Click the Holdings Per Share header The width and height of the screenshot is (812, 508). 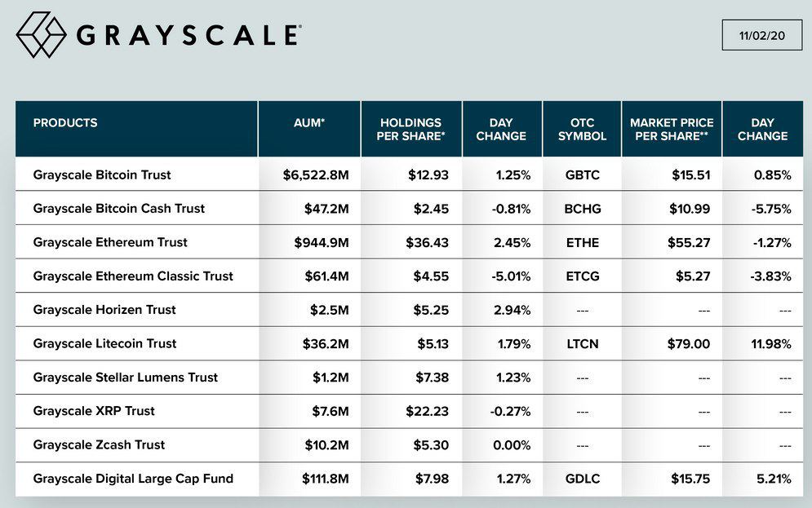coord(410,129)
